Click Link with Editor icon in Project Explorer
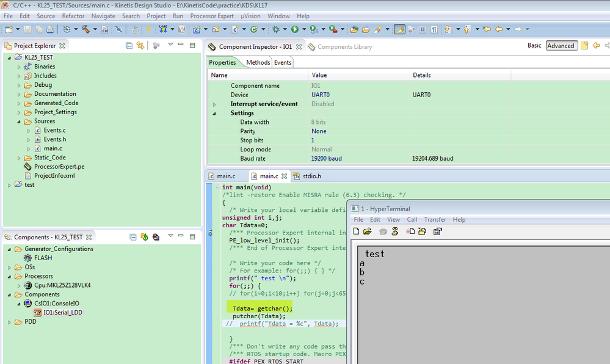 point(140,46)
